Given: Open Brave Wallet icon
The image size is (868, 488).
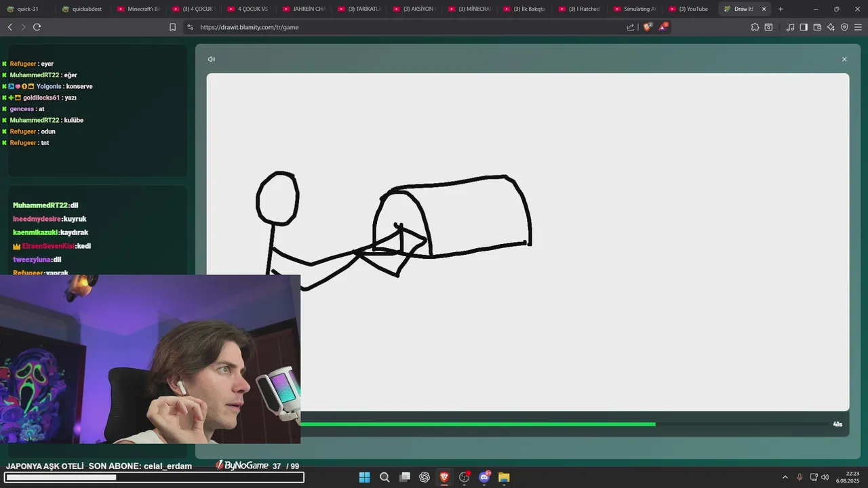Looking at the screenshot, I should tap(817, 27).
